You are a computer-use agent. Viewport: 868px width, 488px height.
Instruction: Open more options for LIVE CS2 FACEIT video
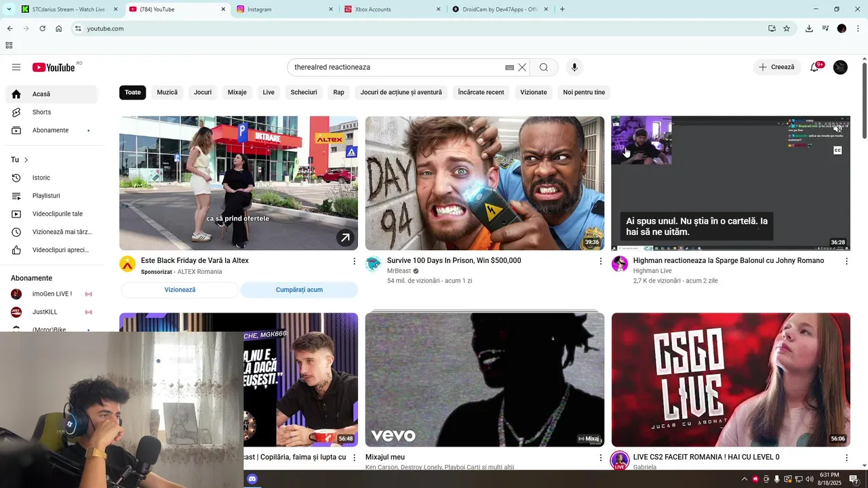pos(846,457)
